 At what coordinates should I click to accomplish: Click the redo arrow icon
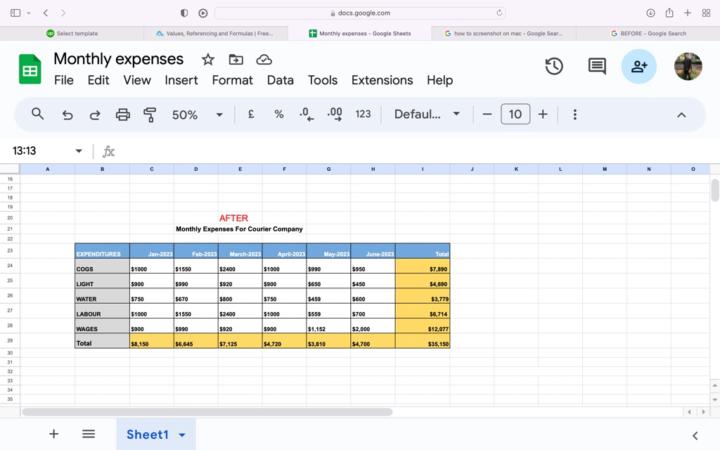95,114
